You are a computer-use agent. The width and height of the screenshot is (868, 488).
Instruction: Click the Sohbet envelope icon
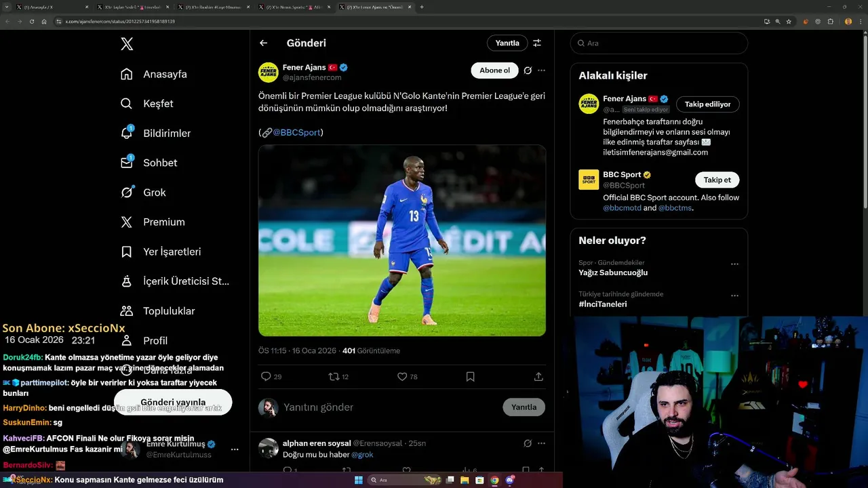(127, 163)
